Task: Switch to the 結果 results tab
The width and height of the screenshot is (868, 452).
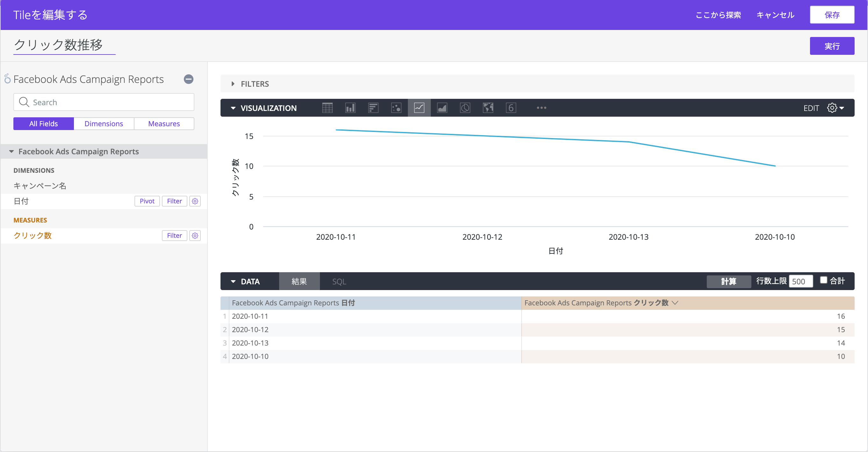Action: click(x=299, y=281)
